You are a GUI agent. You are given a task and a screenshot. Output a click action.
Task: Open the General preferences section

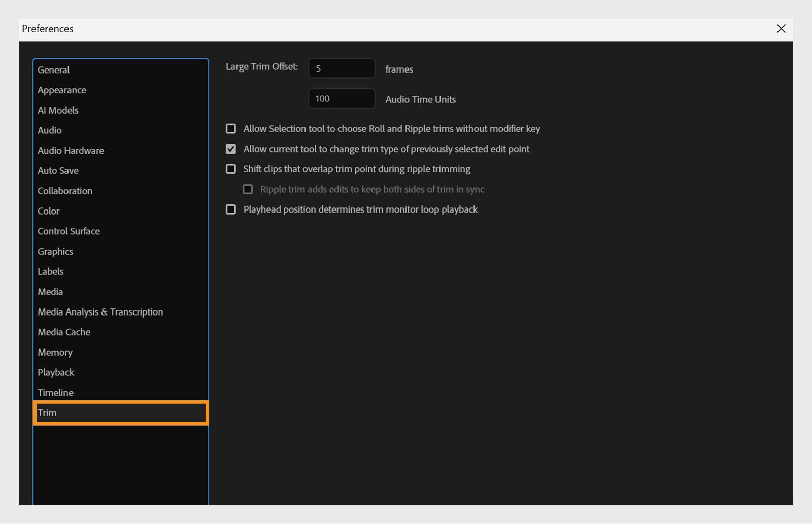[x=53, y=69]
